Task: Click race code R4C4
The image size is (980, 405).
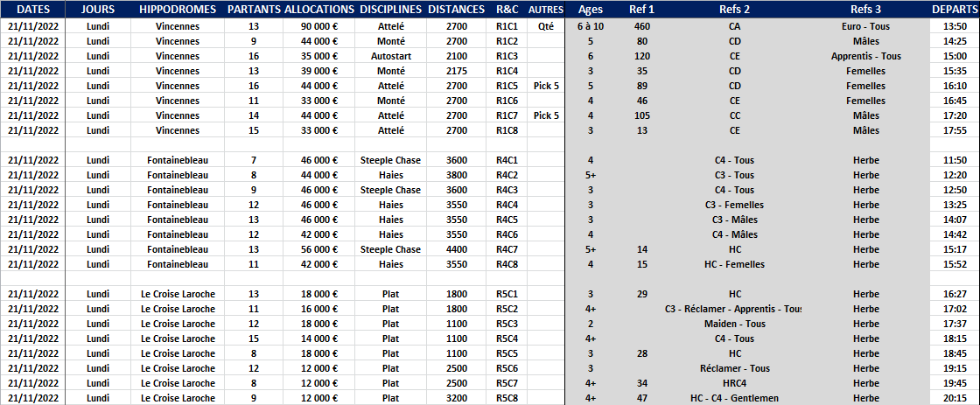Action: 507,205
